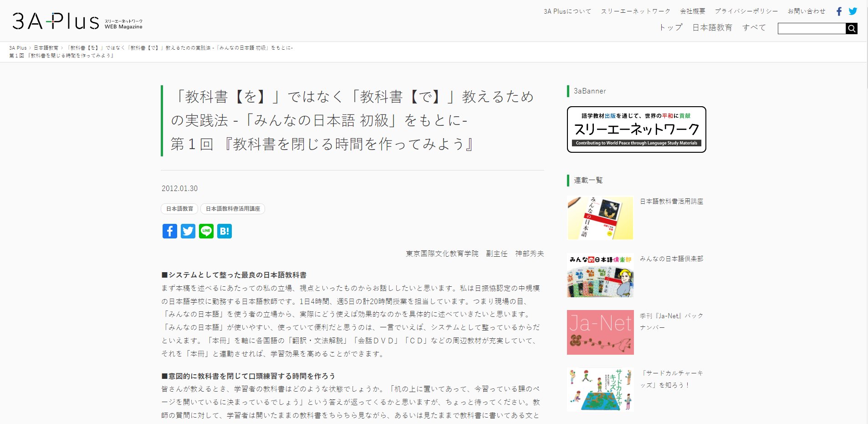Image resolution: width=868 pixels, height=424 pixels.
Task: Focus the header search input field
Action: [x=812, y=28]
